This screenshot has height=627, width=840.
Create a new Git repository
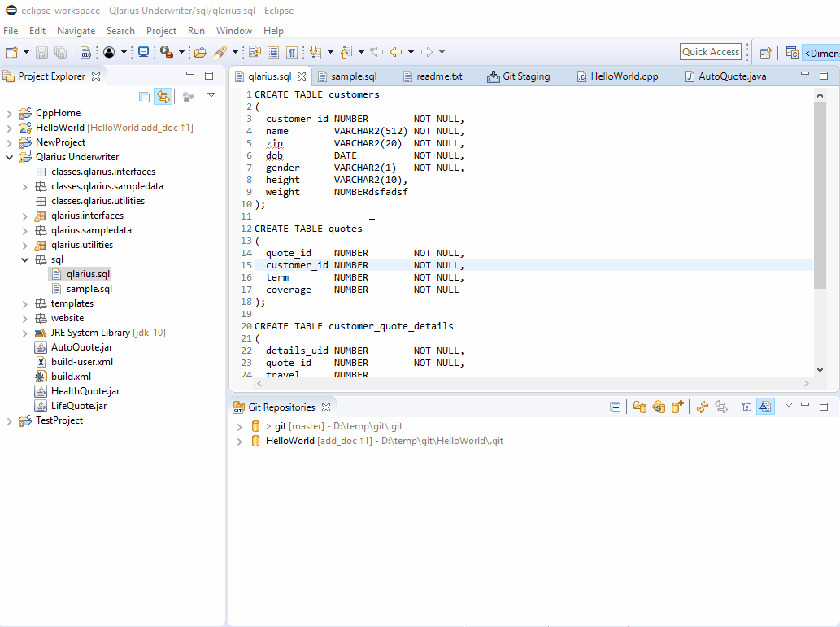click(x=677, y=407)
